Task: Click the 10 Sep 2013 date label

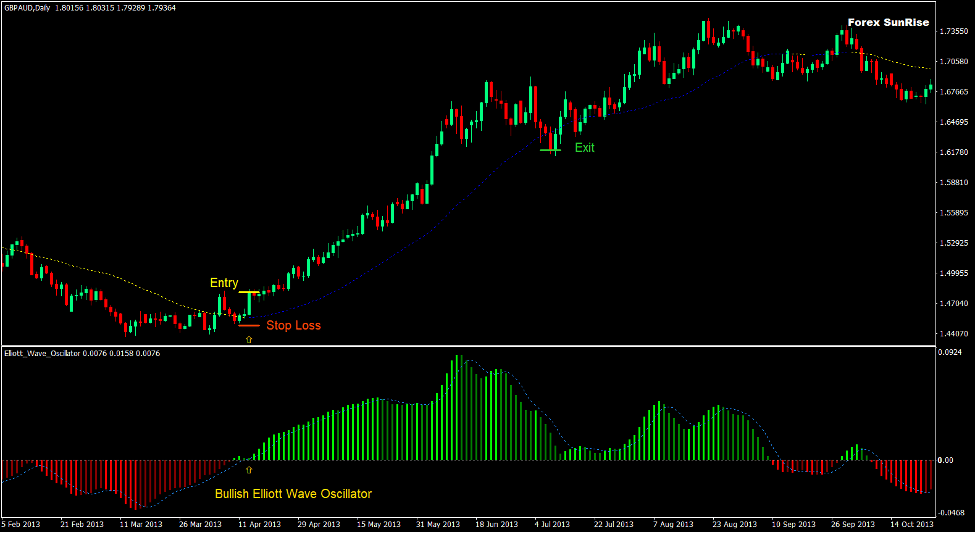Action: click(793, 525)
